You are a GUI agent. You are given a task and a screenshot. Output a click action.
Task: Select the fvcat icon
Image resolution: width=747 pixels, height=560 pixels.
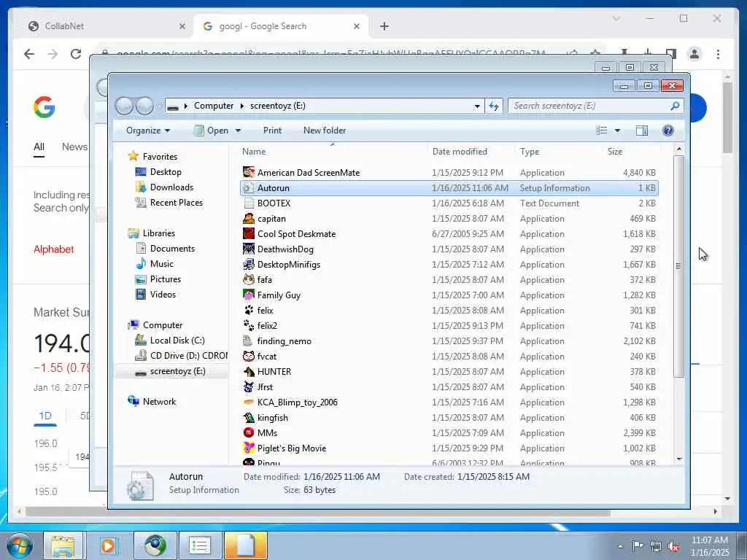coord(248,356)
